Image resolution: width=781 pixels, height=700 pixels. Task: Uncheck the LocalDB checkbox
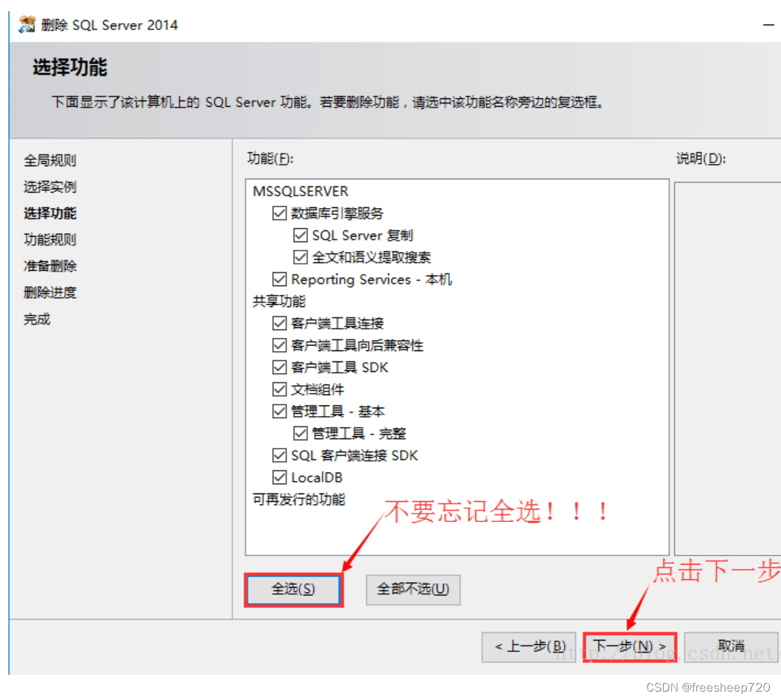pos(279,477)
